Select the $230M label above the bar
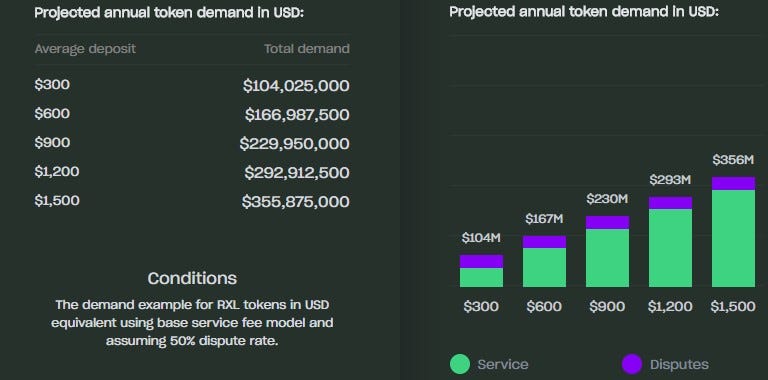This screenshot has width=768, height=380. point(607,199)
